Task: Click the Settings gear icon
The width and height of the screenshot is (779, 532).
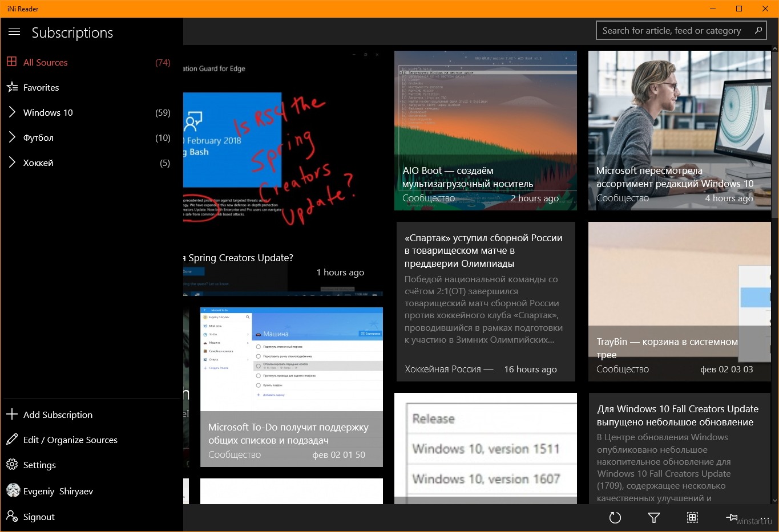Action: pyautogui.click(x=12, y=464)
